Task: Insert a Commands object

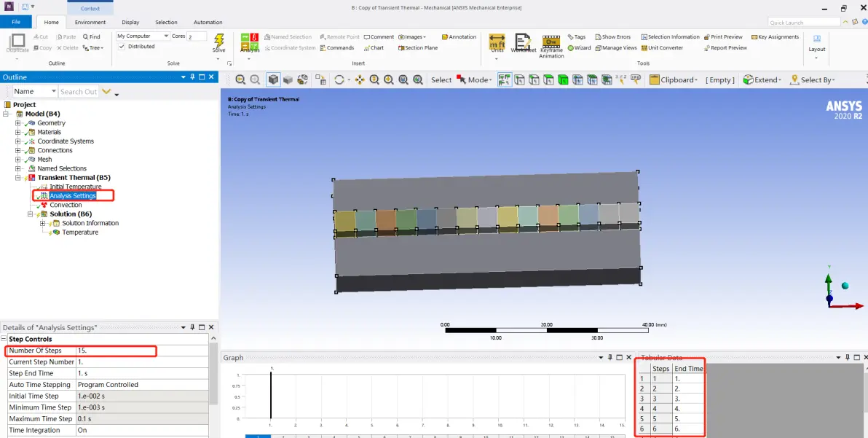Action: coord(336,47)
